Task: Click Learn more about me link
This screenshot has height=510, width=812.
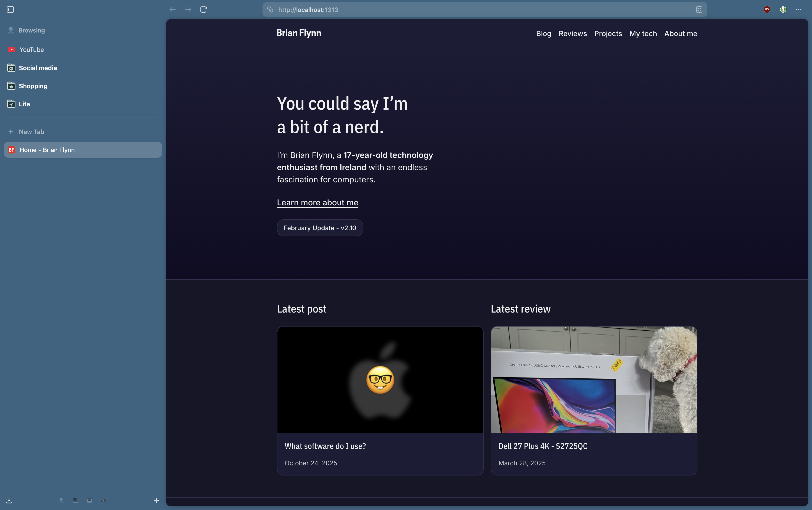Action: tap(317, 202)
